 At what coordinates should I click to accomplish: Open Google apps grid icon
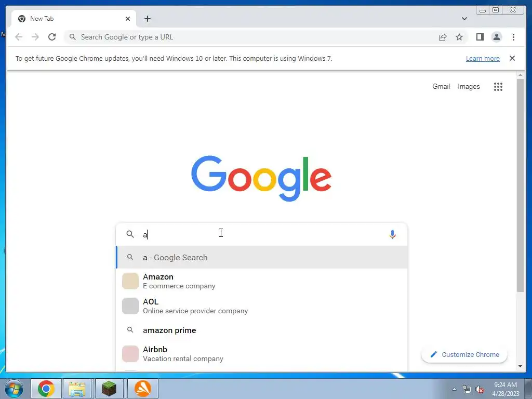(498, 87)
